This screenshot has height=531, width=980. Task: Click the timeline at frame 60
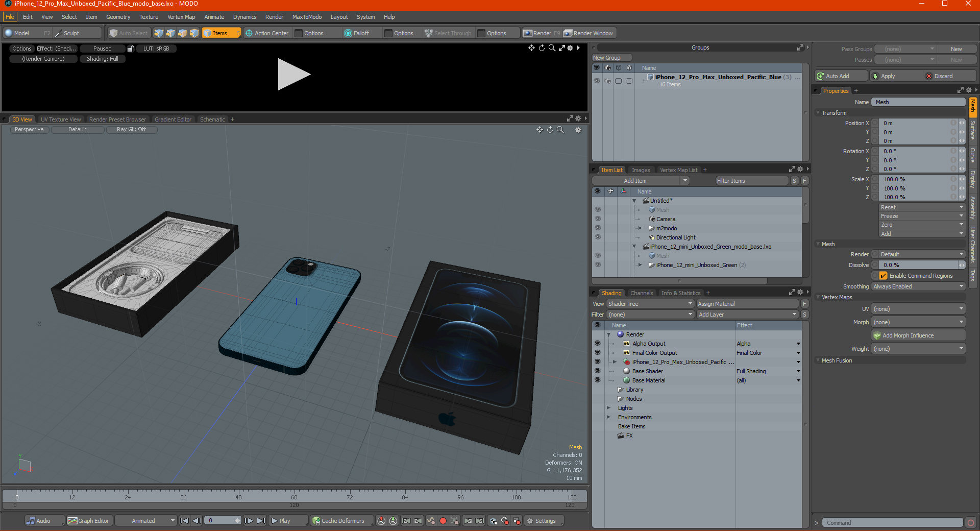tap(294, 496)
